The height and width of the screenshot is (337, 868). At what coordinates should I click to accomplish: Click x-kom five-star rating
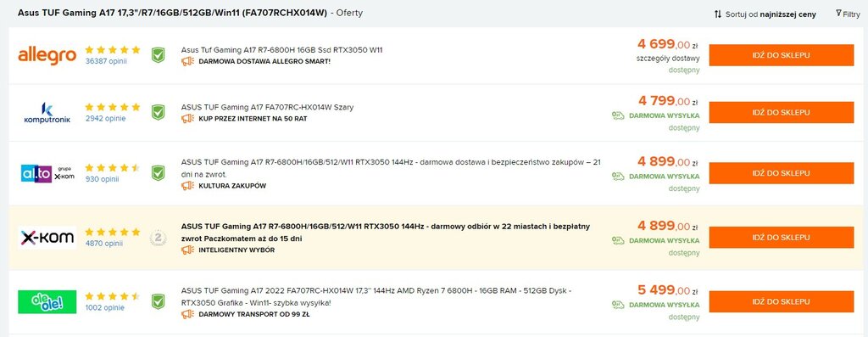pos(113,232)
